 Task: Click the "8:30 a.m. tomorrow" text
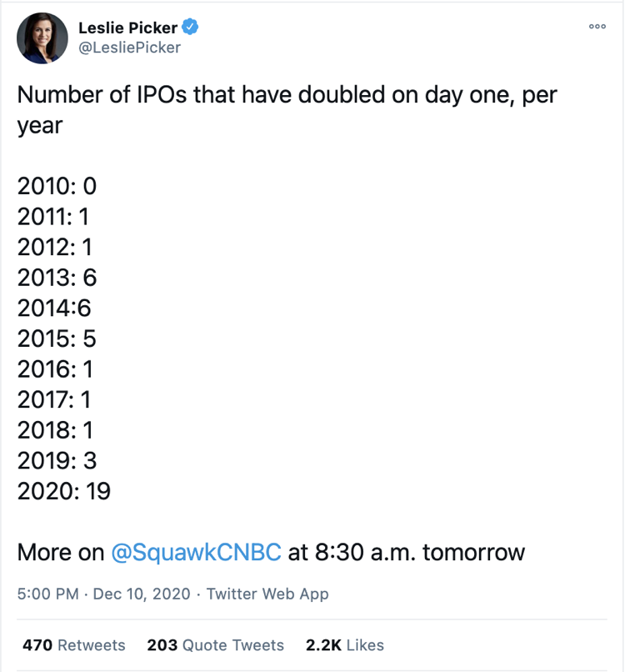point(419,552)
